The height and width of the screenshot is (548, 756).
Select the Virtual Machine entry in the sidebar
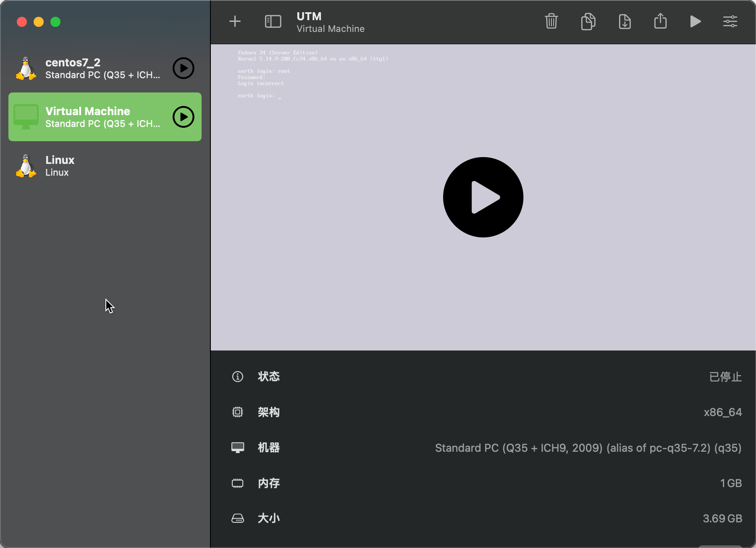[x=105, y=117]
